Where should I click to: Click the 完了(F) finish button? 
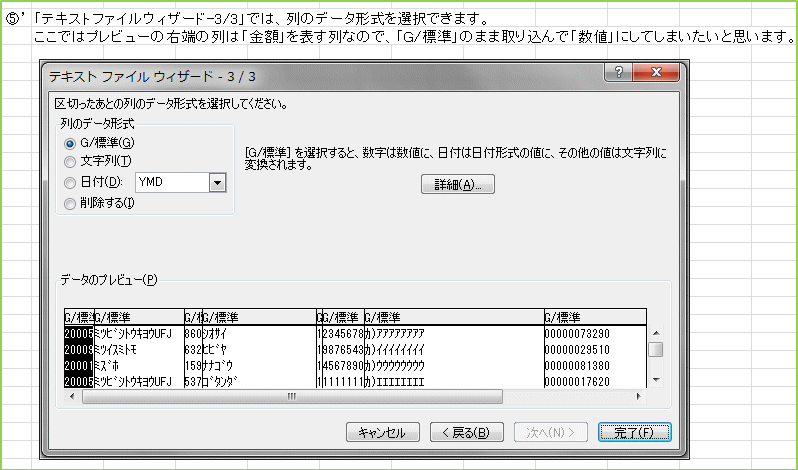tap(635, 432)
